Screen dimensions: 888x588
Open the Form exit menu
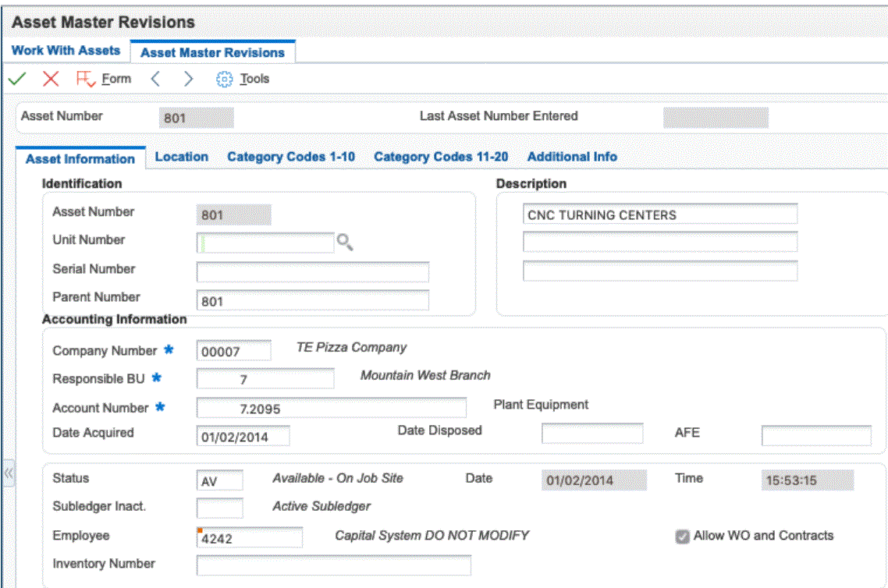(104, 79)
